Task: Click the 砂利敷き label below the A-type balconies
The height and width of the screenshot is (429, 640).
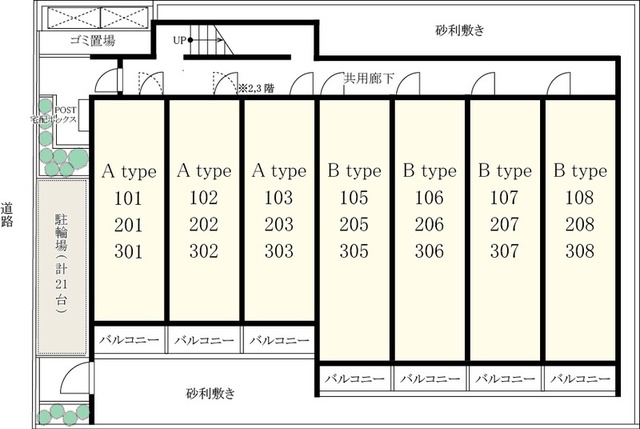Action: tap(211, 393)
